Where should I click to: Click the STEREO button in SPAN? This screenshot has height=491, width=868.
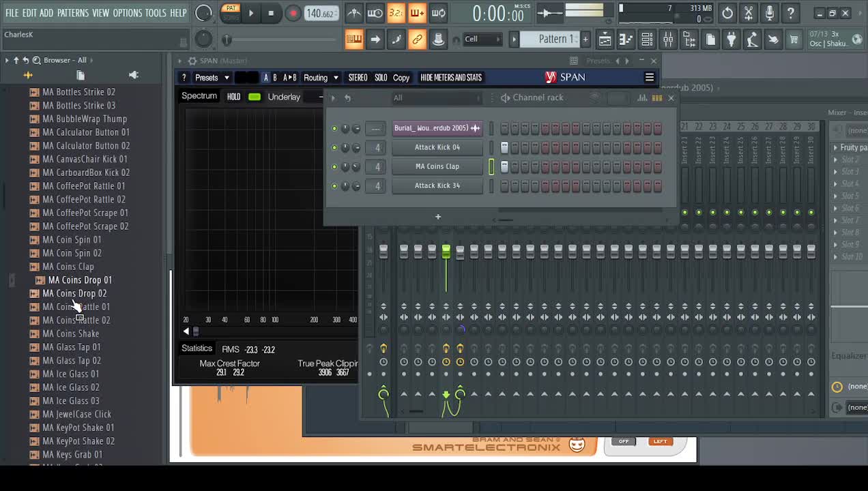tap(358, 78)
